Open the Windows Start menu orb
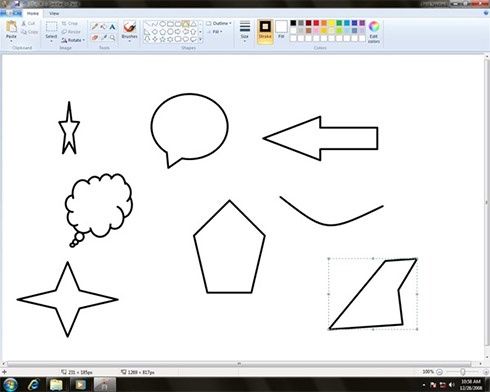 (x=11, y=384)
